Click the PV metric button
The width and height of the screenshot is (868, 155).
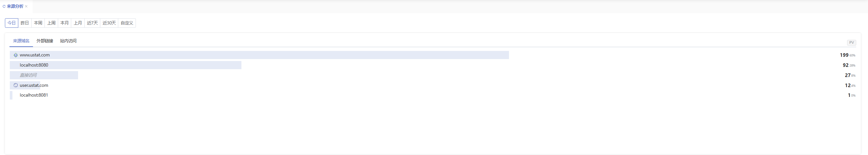tap(851, 43)
